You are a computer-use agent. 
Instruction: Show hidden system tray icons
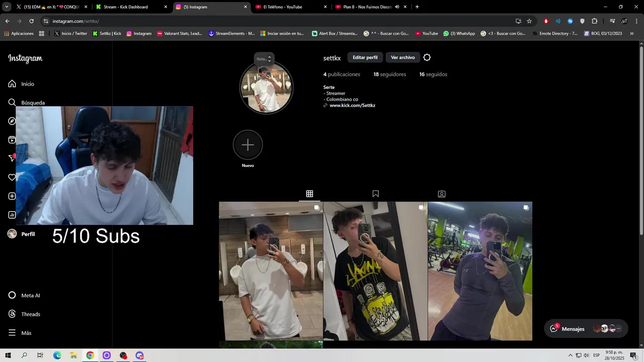[570, 355]
